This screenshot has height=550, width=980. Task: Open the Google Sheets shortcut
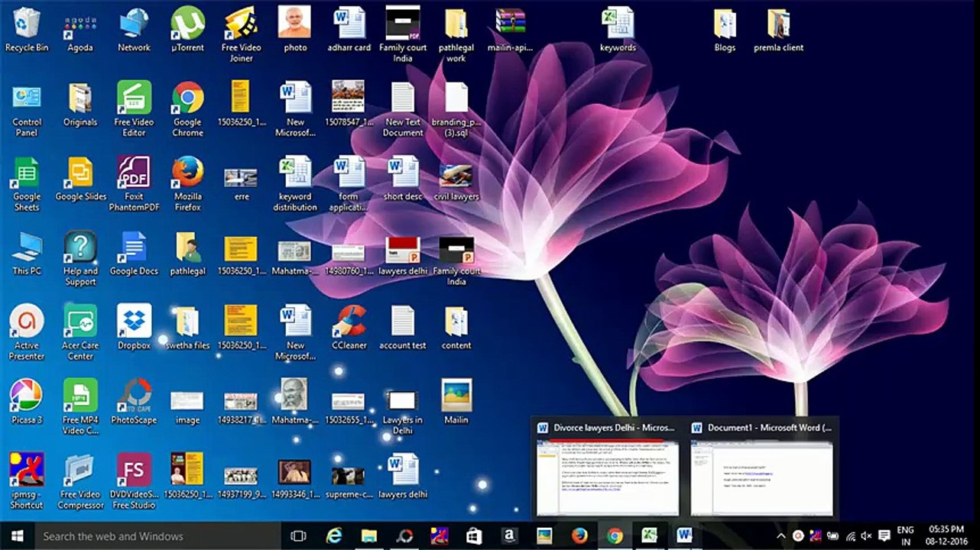tap(27, 184)
